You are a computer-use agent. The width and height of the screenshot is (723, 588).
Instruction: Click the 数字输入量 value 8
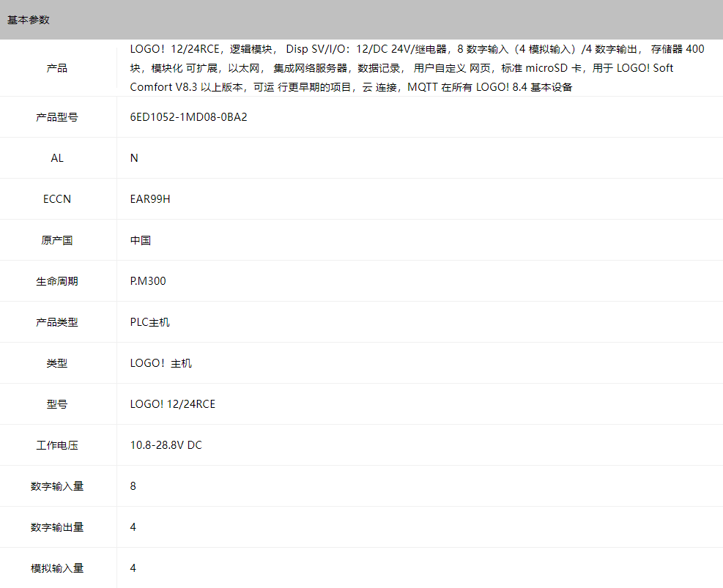133,486
